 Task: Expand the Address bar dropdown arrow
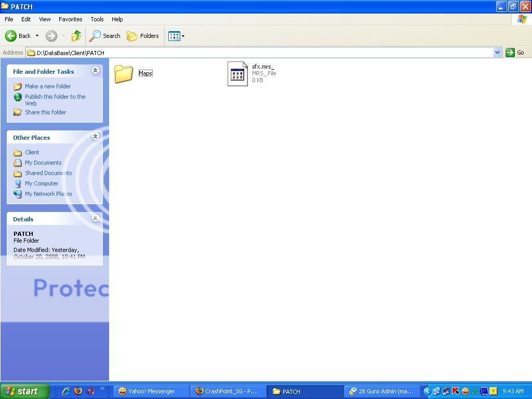497,52
